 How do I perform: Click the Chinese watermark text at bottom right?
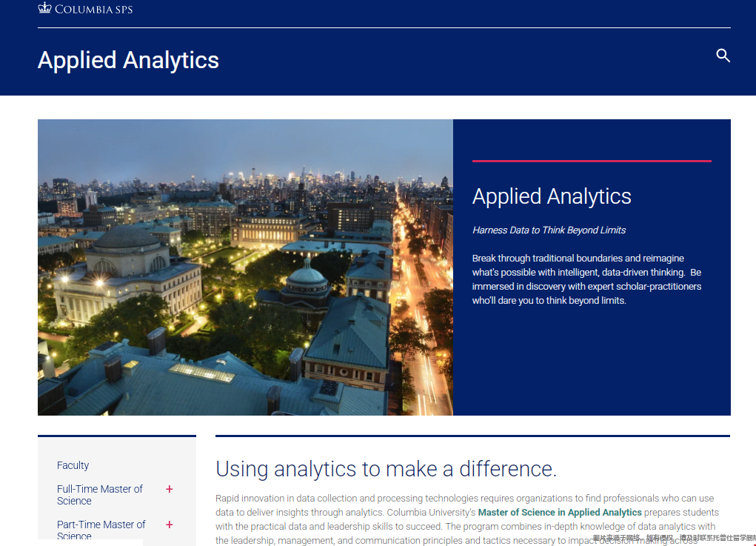point(673,538)
